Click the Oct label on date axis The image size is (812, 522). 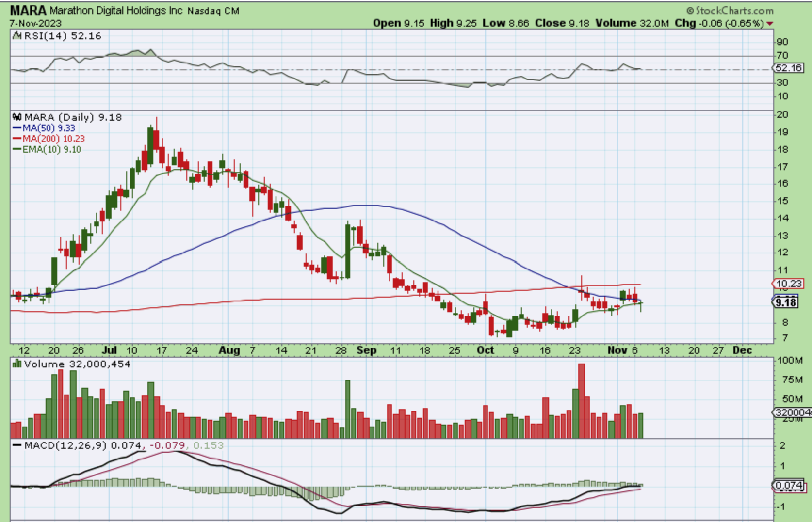coord(486,350)
